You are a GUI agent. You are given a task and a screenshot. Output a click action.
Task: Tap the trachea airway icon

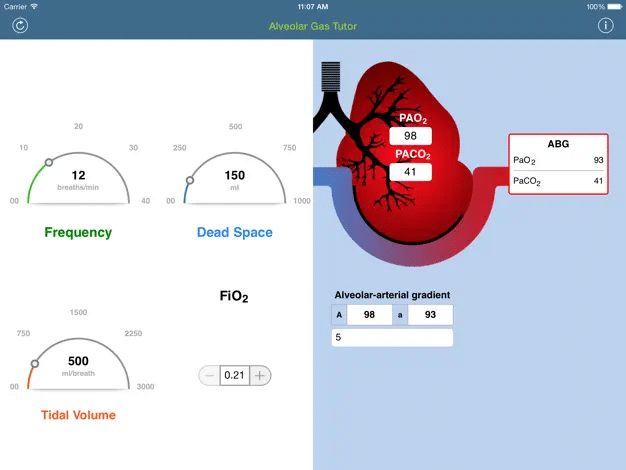(331, 77)
